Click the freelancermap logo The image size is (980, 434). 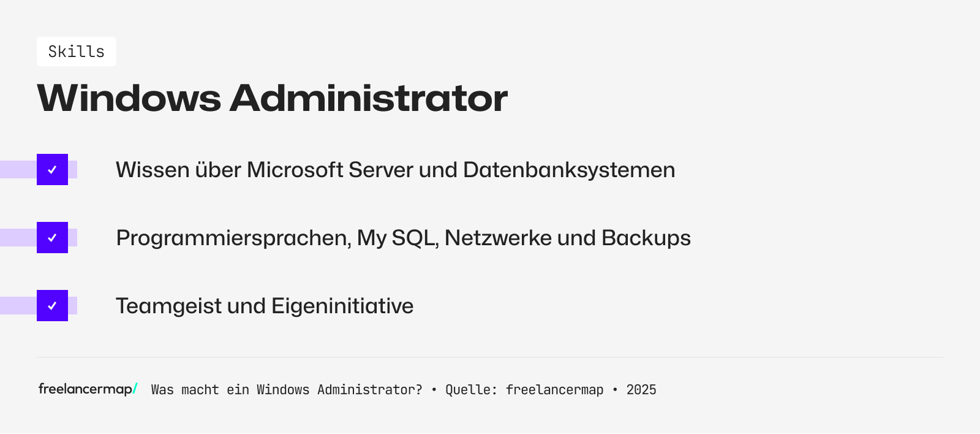(x=85, y=389)
